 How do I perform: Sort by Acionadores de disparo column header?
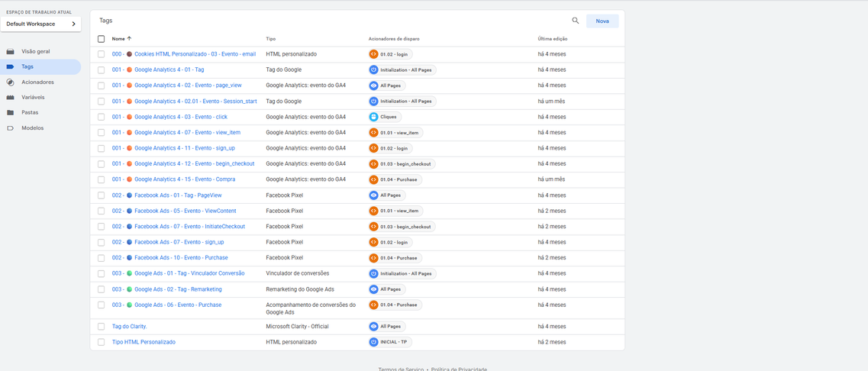pyautogui.click(x=394, y=39)
